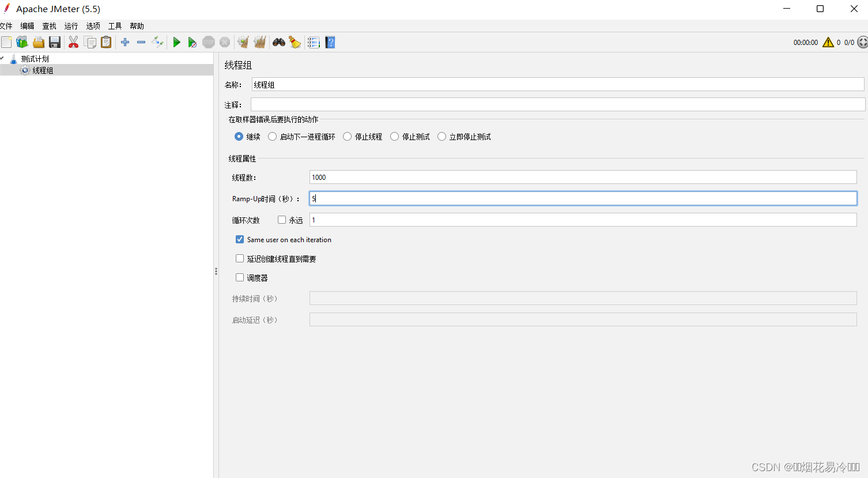The height and width of the screenshot is (478, 868).
Task: Click the 持续时间（秒） field
Action: (583, 298)
